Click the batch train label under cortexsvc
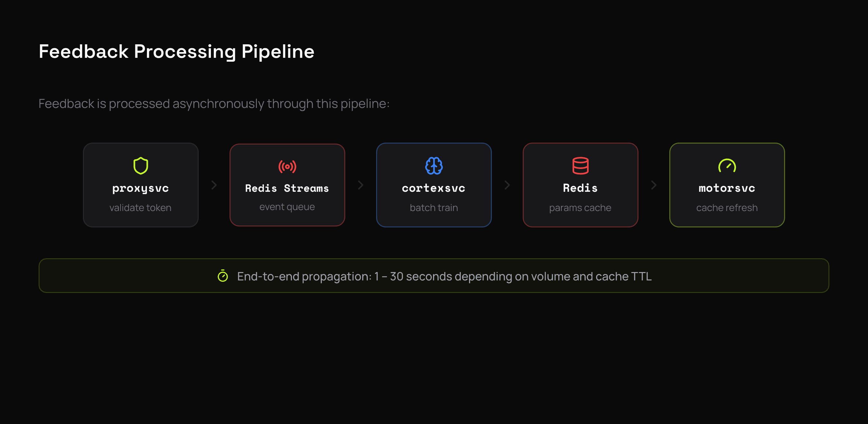This screenshot has width=868, height=424. tap(434, 208)
